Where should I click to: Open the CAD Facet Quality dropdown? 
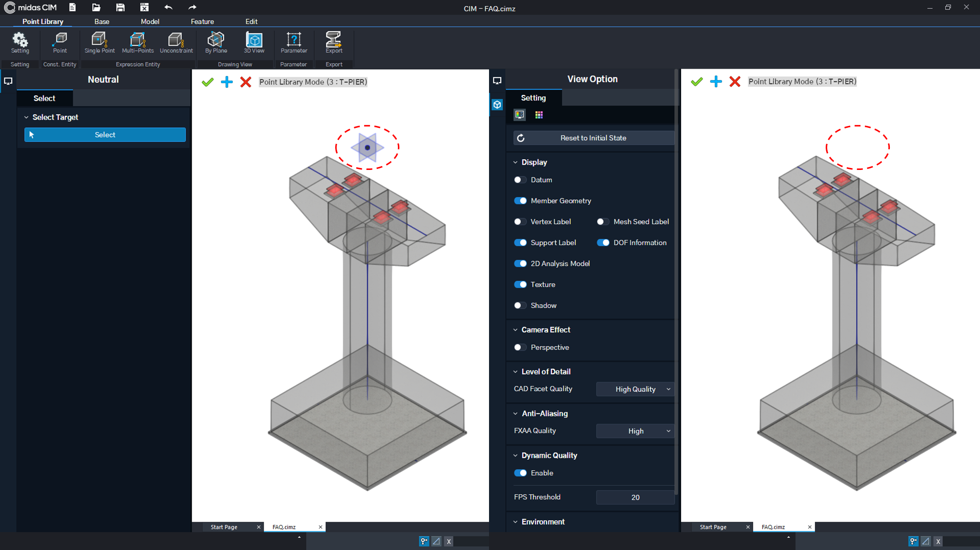(635, 389)
